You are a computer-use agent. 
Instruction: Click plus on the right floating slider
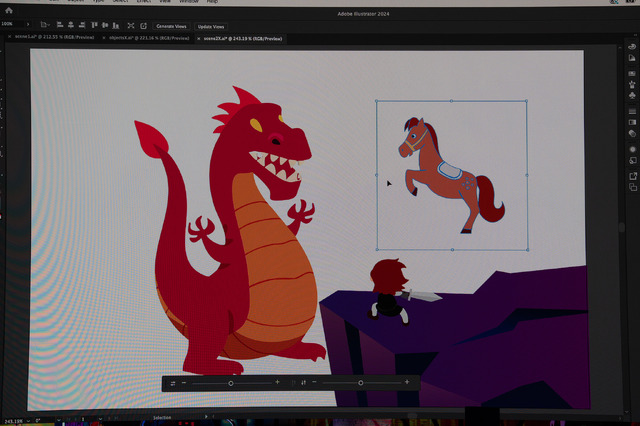[x=407, y=382]
